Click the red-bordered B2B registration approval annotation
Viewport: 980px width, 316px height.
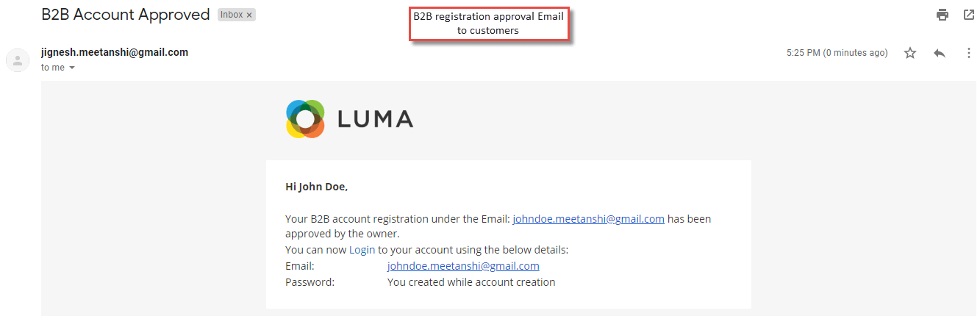pos(489,23)
